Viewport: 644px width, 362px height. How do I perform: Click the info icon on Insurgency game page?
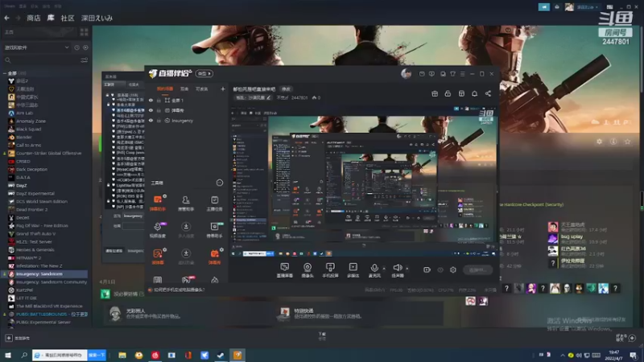pyautogui.click(x=613, y=142)
